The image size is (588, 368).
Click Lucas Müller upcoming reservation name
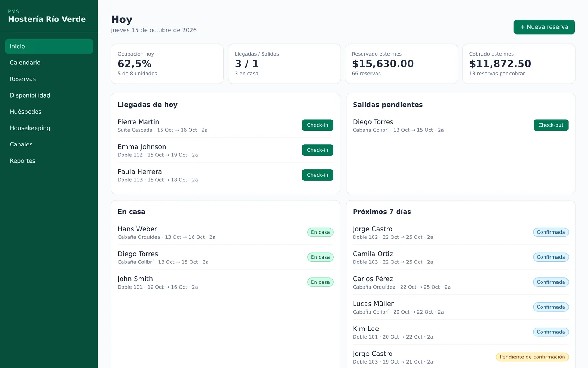click(373, 304)
